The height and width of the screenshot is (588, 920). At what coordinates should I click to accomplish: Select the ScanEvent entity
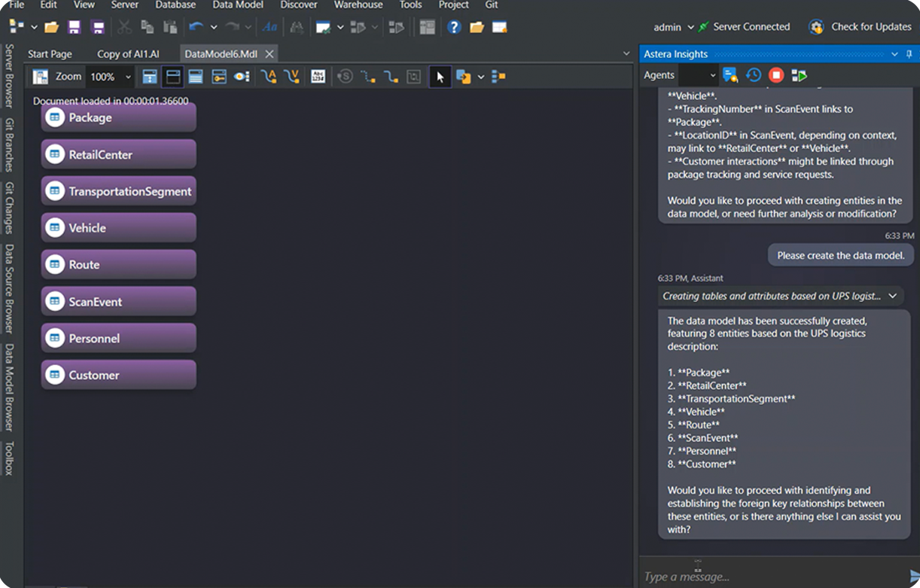(119, 302)
